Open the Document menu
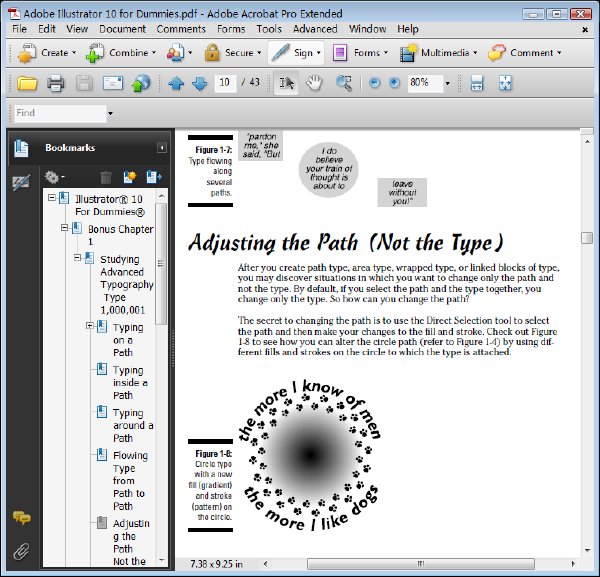 pos(122,29)
